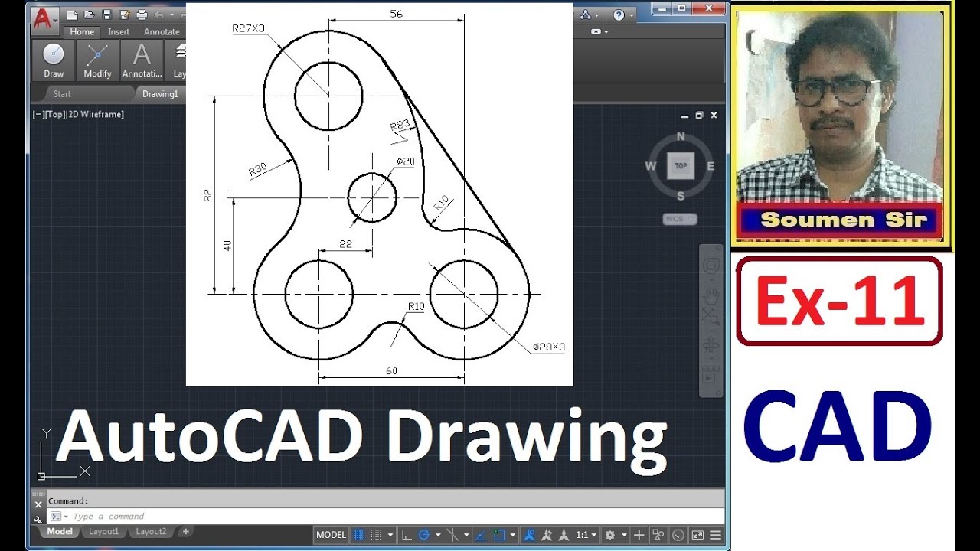Open the Modify ribbon panel
980x551 pixels.
click(x=97, y=60)
